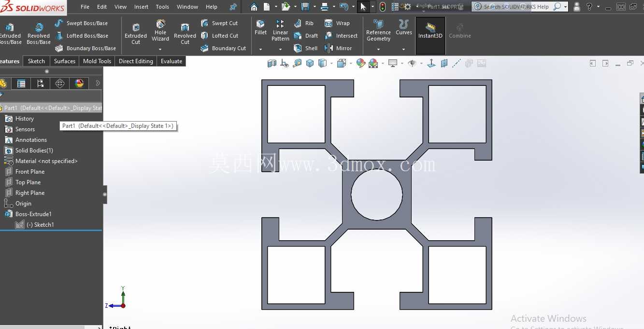Open the Options gear icon
Screen dimensions: 644x329
click(407, 7)
